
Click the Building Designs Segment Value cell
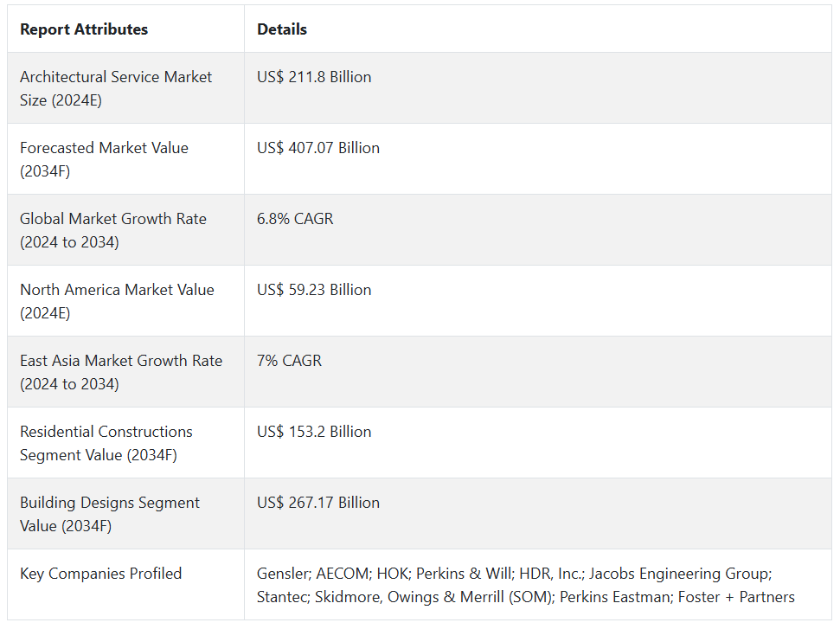[110, 514]
